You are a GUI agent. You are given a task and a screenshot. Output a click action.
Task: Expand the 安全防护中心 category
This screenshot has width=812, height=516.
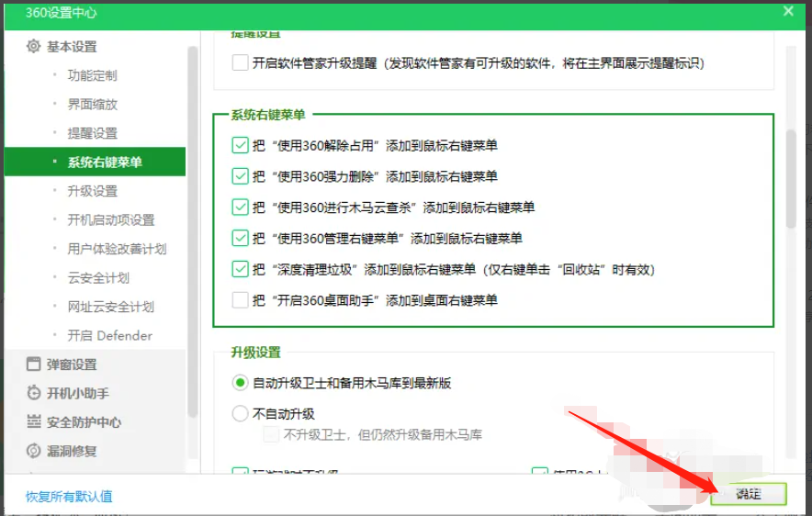[84, 422]
